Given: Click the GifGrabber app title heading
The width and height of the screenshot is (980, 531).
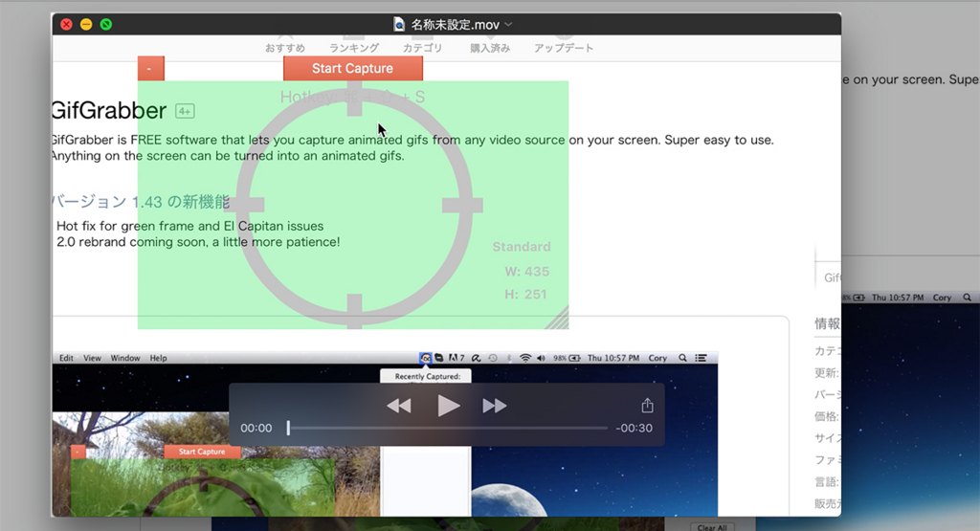Looking at the screenshot, I should (x=109, y=111).
